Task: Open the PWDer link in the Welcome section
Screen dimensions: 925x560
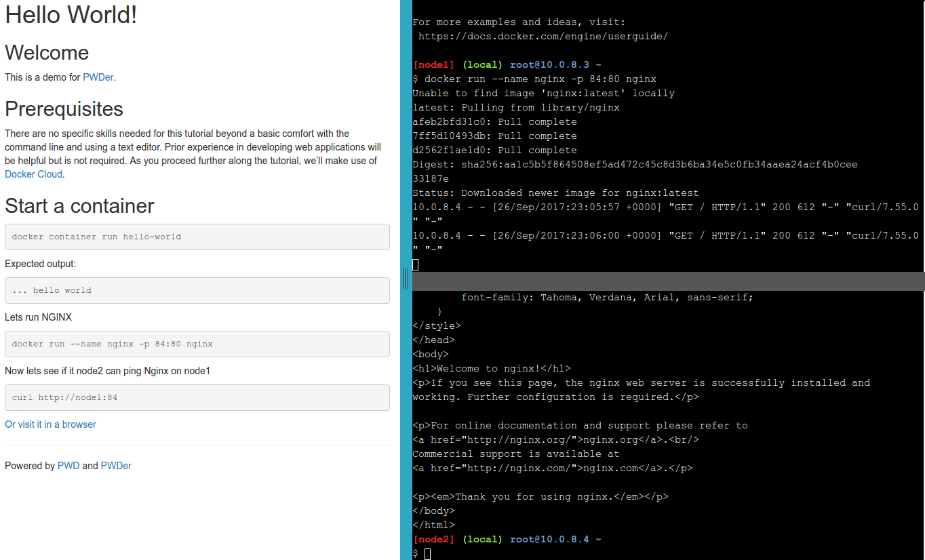Action: pyautogui.click(x=98, y=77)
